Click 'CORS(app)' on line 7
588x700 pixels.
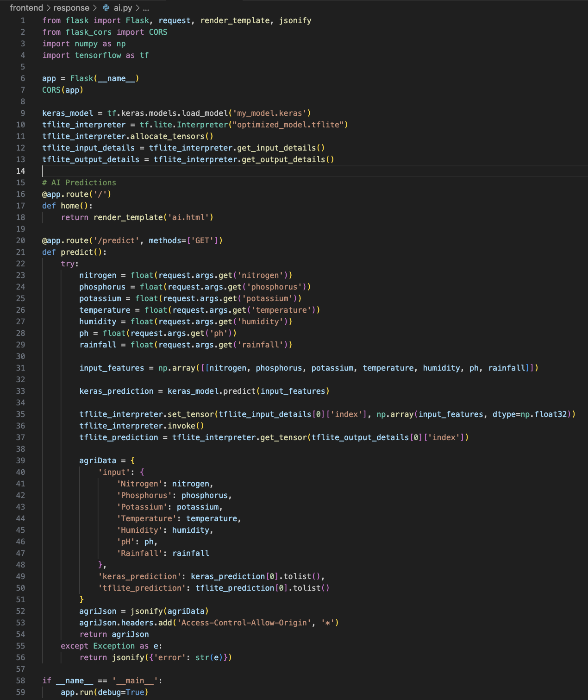[x=63, y=90]
